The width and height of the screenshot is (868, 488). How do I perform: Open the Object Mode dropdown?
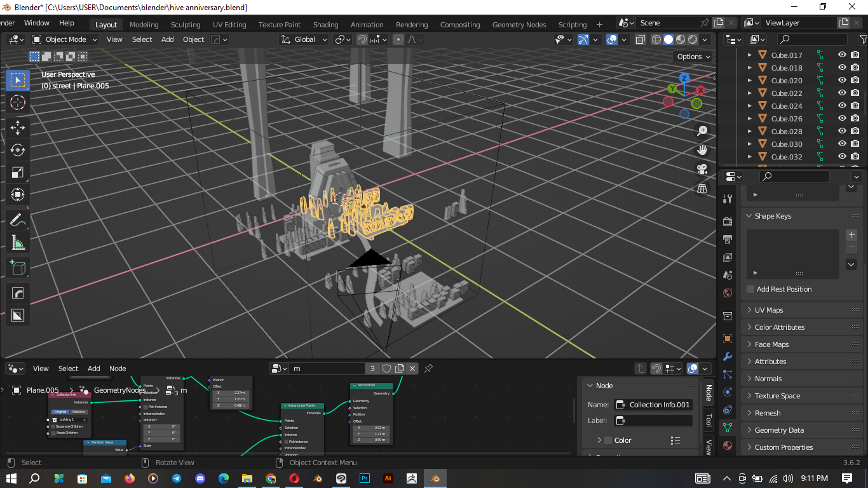click(x=65, y=39)
